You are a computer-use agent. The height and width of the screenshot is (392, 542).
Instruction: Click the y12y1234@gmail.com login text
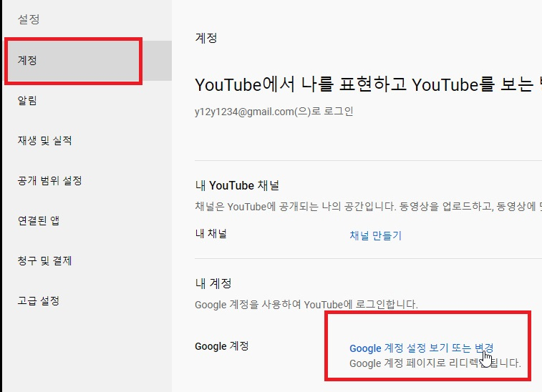tap(274, 112)
